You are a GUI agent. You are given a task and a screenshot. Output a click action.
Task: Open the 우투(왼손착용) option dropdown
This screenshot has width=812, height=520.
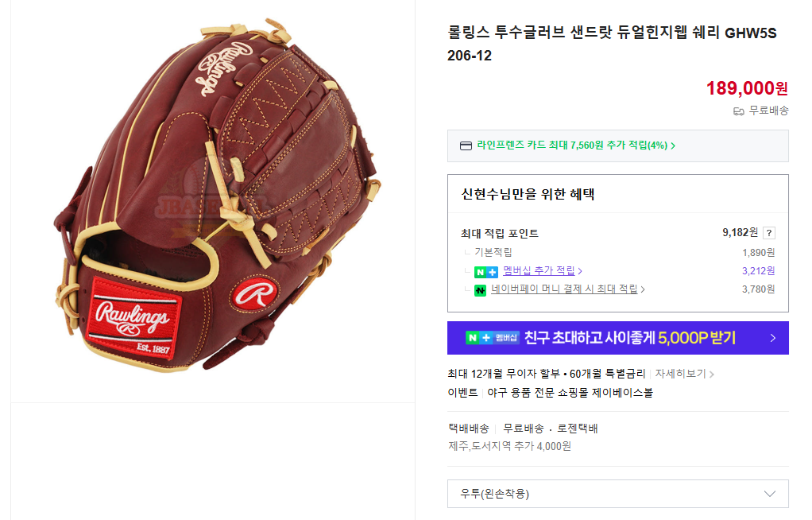point(618,494)
